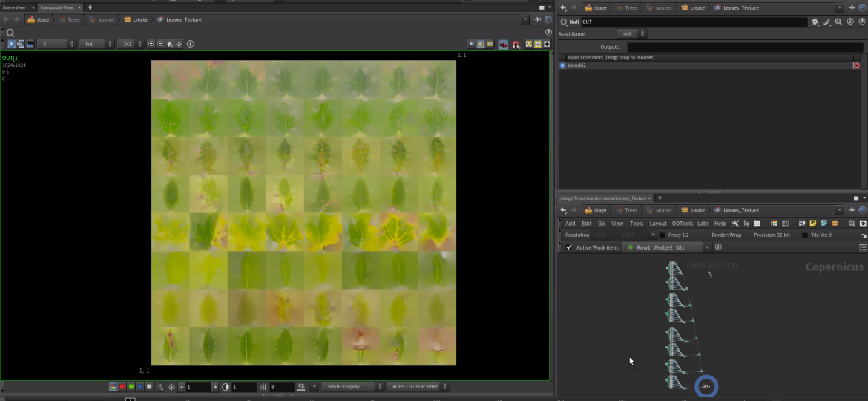Image resolution: width=868 pixels, height=401 pixels.
Task: Toggle the Tile Vis checkbox
Action: pyautogui.click(x=805, y=235)
